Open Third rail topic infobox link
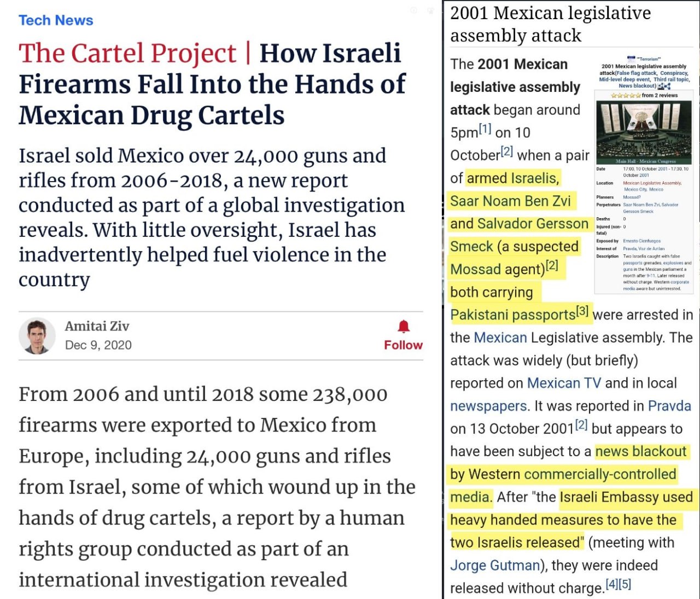This screenshot has height=599, width=700. click(x=672, y=79)
